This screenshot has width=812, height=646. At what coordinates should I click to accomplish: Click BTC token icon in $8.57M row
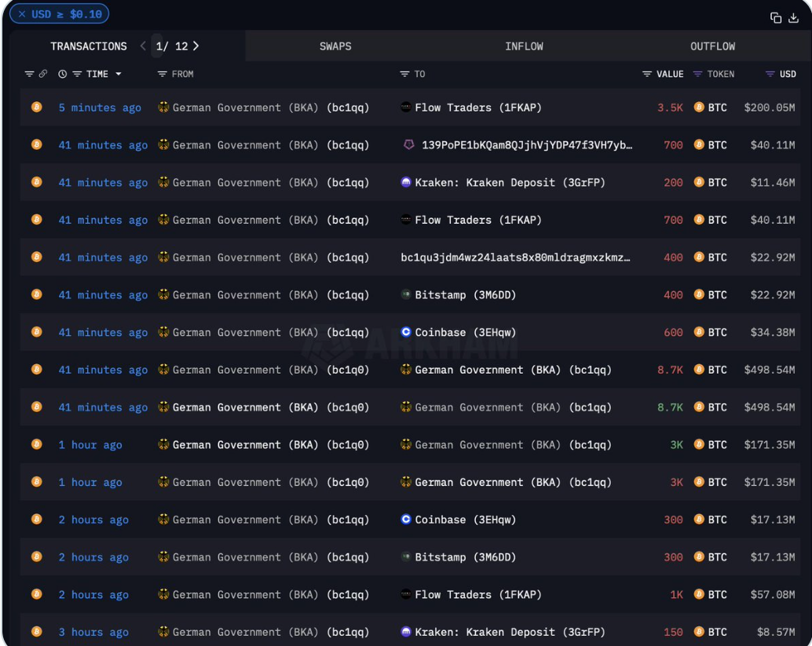(x=699, y=632)
